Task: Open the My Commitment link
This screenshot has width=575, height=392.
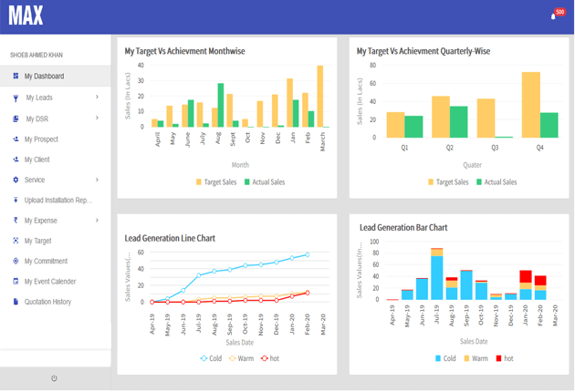Action: [46, 262]
